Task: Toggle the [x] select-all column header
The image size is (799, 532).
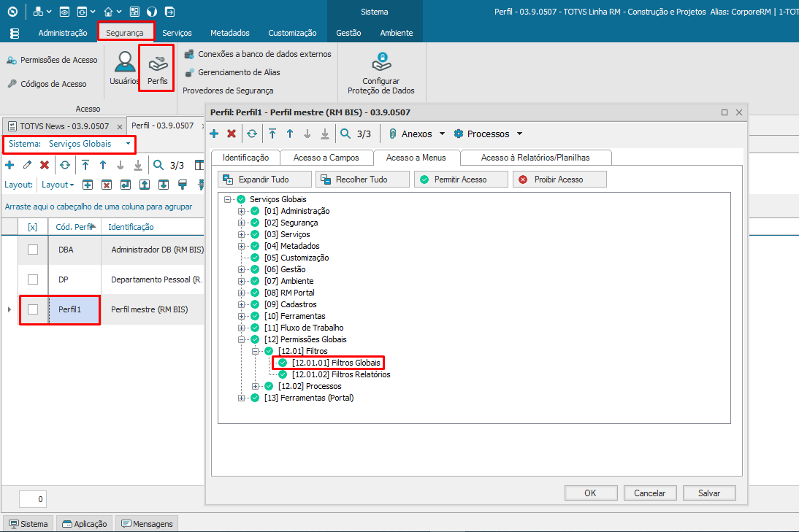Action: 33,227
